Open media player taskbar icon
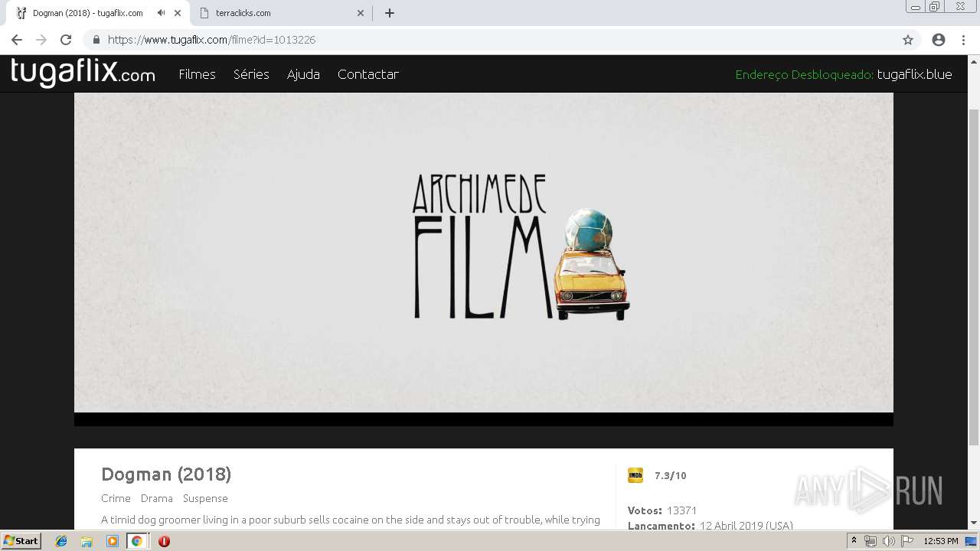980x551 pixels. 112,541
